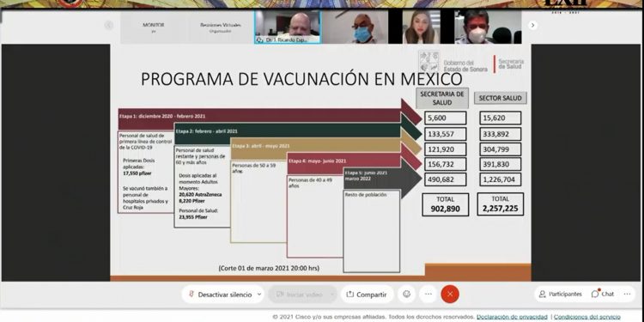Click Etapa 5: junio 2021 marzo 2022 label
This screenshot has width=644, height=322.
pyautogui.click(x=366, y=176)
